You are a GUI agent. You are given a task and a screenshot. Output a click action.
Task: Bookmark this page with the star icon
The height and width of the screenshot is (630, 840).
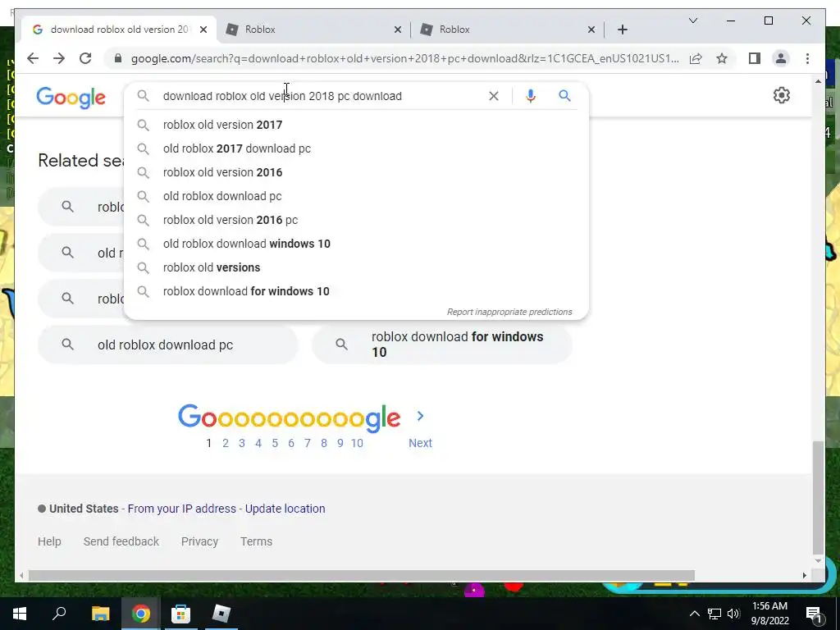[722, 58]
